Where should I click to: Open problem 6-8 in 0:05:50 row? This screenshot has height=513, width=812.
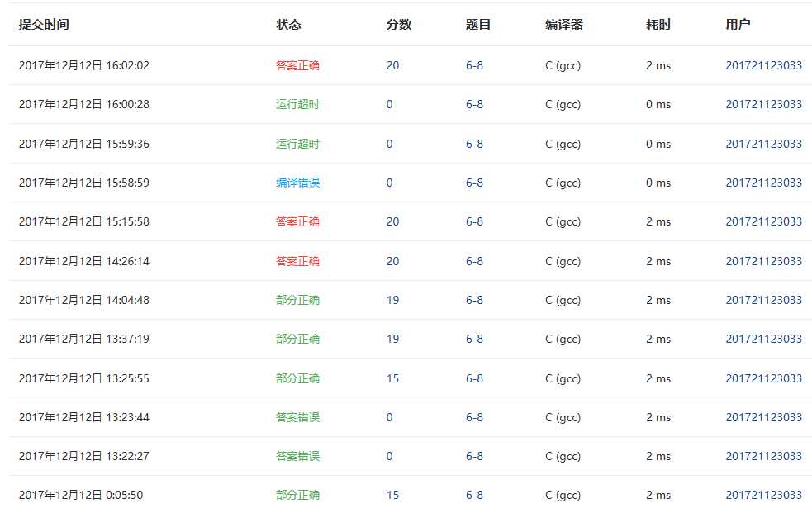click(x=474, y=495)
